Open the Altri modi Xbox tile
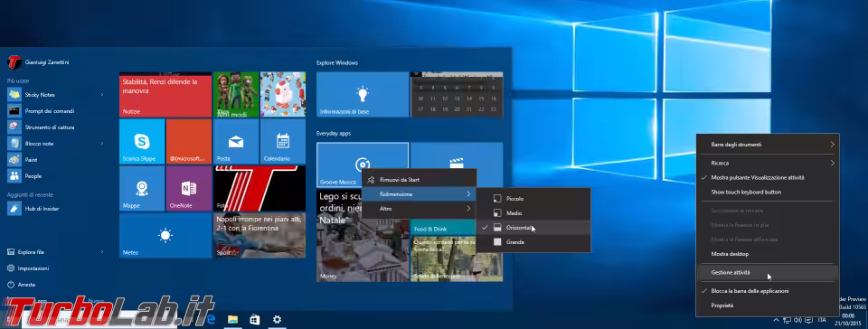Screen dimensions: 868x329 [x=236, y=94]
